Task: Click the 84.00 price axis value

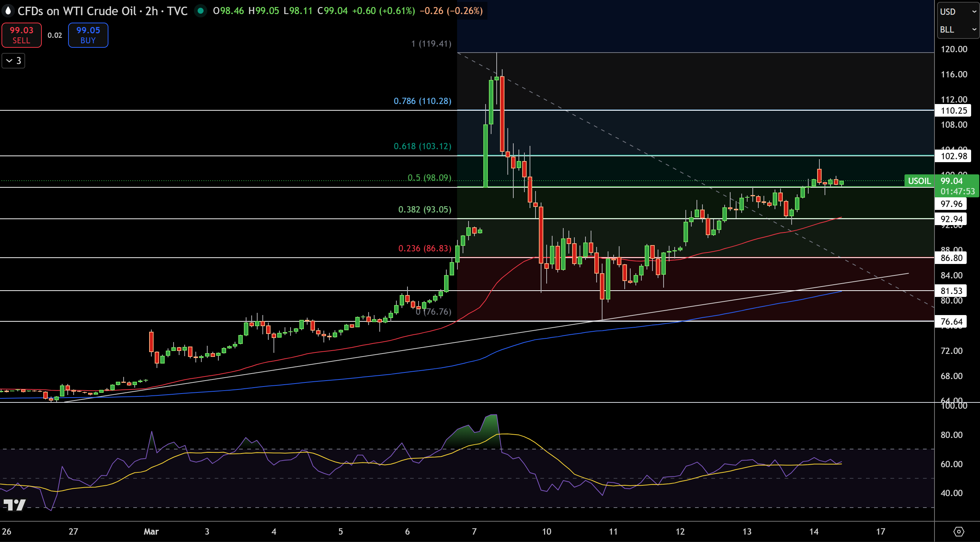Action: click(x=952, y=275)
